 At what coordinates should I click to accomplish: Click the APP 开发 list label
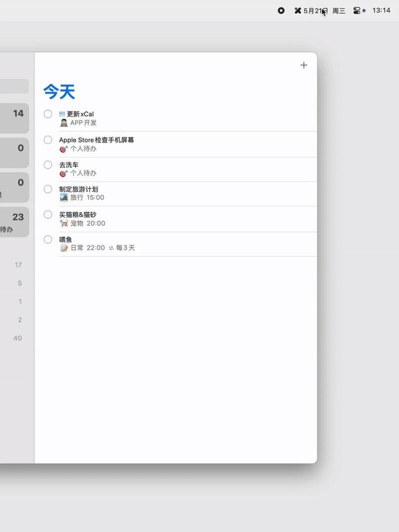[83, 123]
